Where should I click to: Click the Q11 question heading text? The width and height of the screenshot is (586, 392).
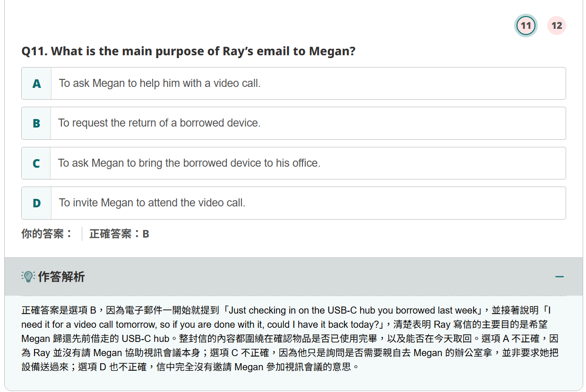pyautogui.click(x=188, y=51)
